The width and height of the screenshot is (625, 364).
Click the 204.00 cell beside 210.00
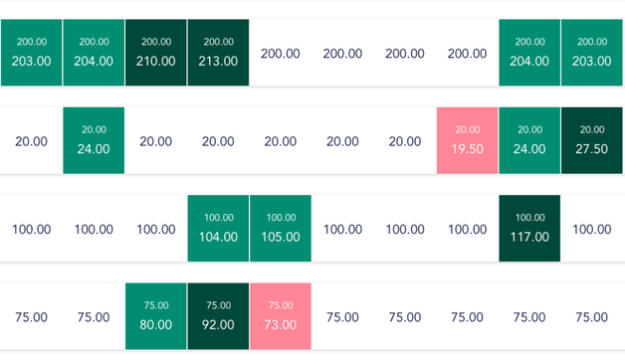coord(94,53)
